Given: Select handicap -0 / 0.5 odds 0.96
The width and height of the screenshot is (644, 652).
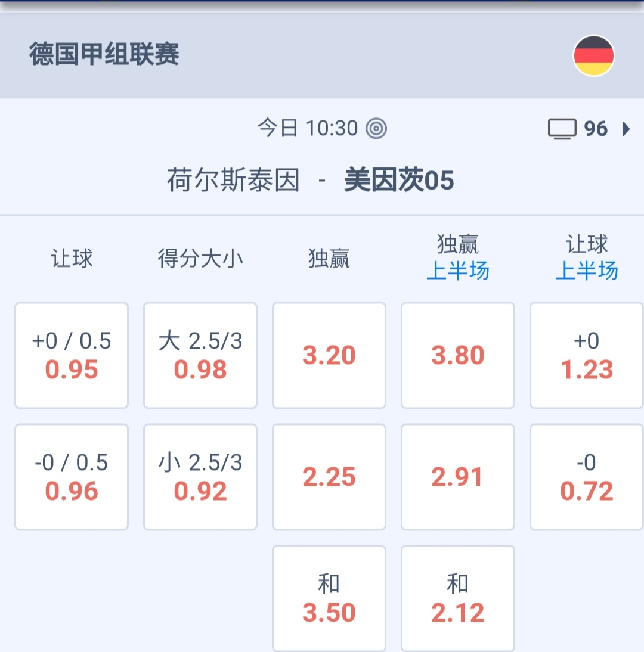Looking at the screenshot, I should click(72, 477).
